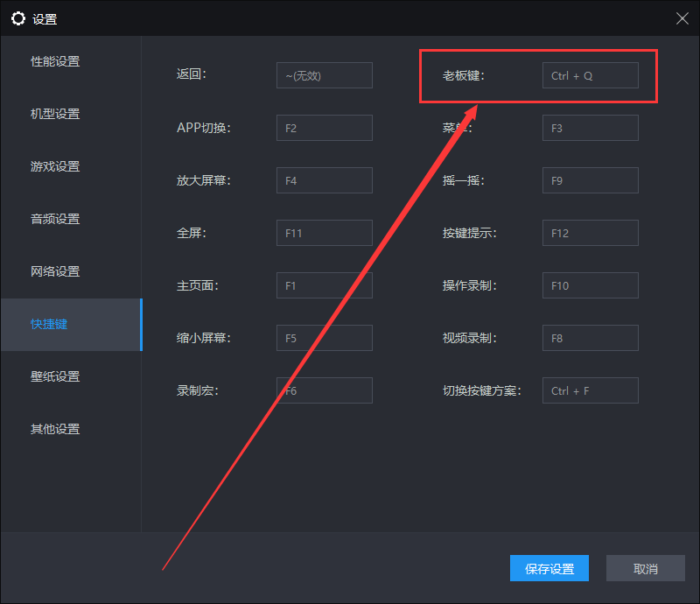Viewport: 700px width, 604px height.
Task: Click the 保存设置 button
Action: coord(549,568)
